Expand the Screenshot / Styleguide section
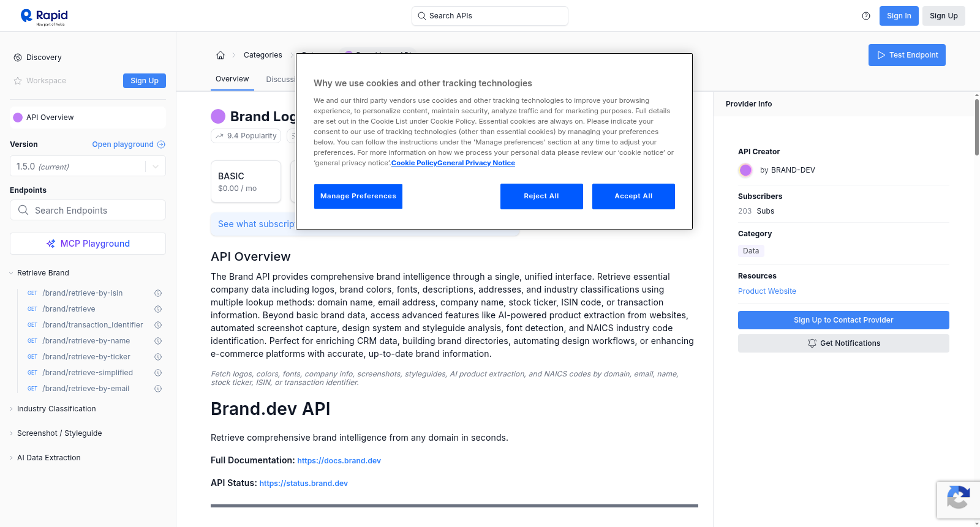The width and height of the screenshot is (980, 527). pyautogui.click(x=56, y=433)
